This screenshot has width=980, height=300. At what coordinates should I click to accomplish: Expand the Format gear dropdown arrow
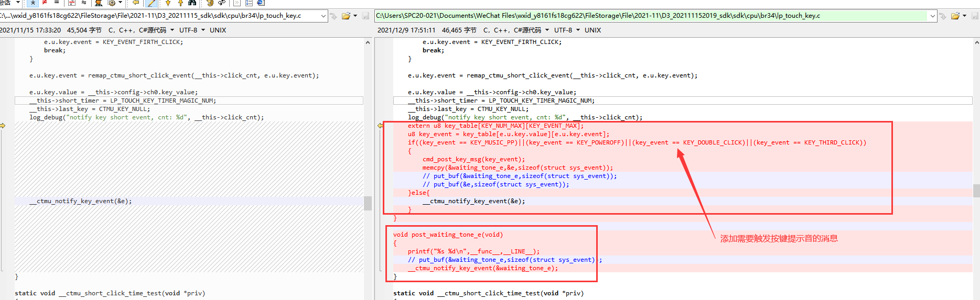point(121,3)
